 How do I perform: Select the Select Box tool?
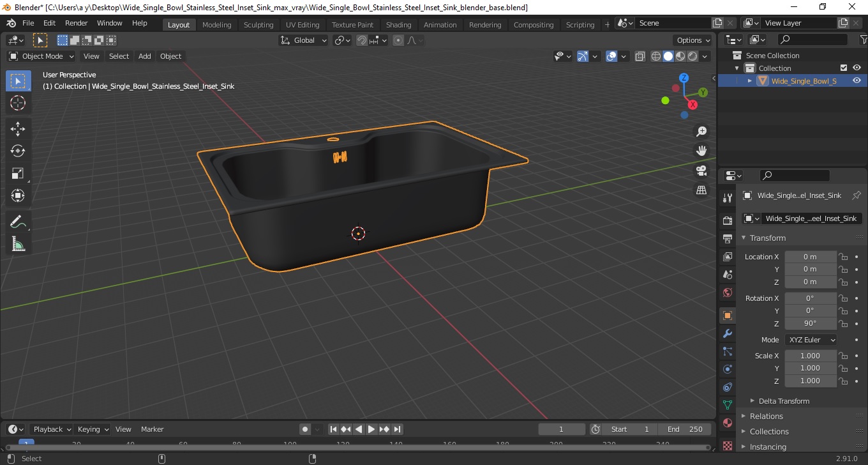point(18,81)
